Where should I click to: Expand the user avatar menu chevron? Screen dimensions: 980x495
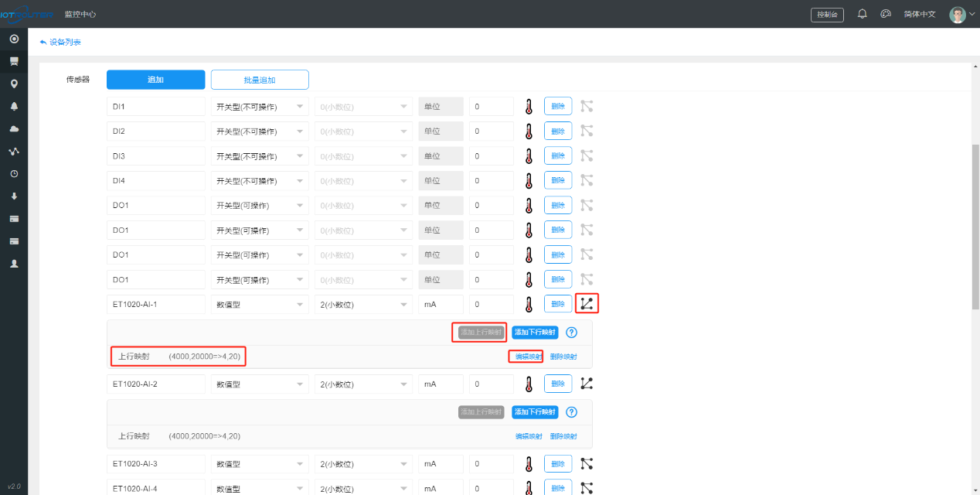971,15
